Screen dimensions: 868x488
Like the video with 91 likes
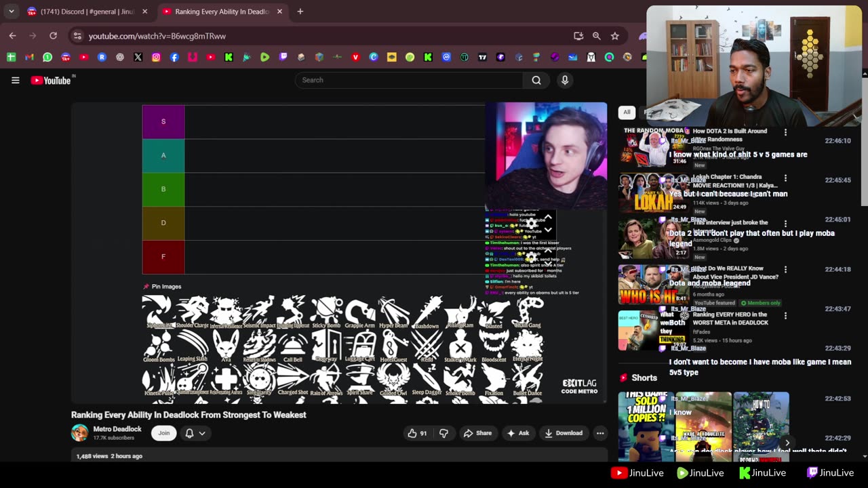[x=417, y=433]
